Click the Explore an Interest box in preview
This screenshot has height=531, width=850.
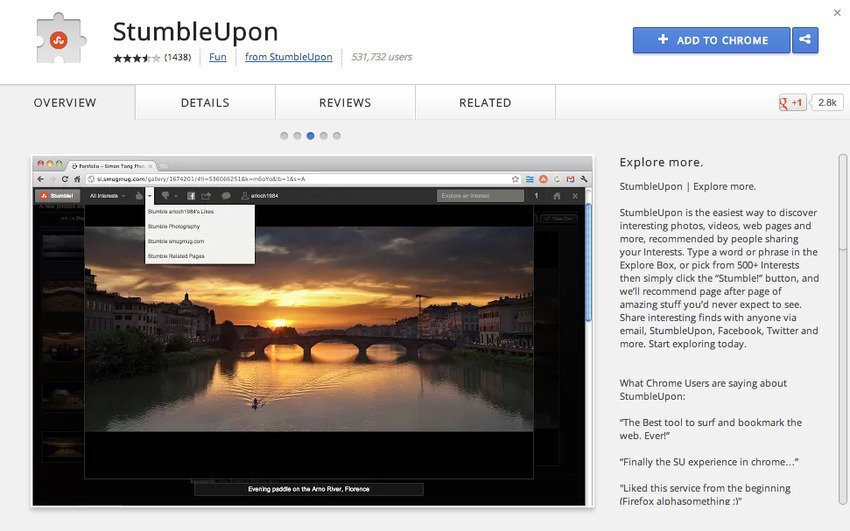coord(480,196)
